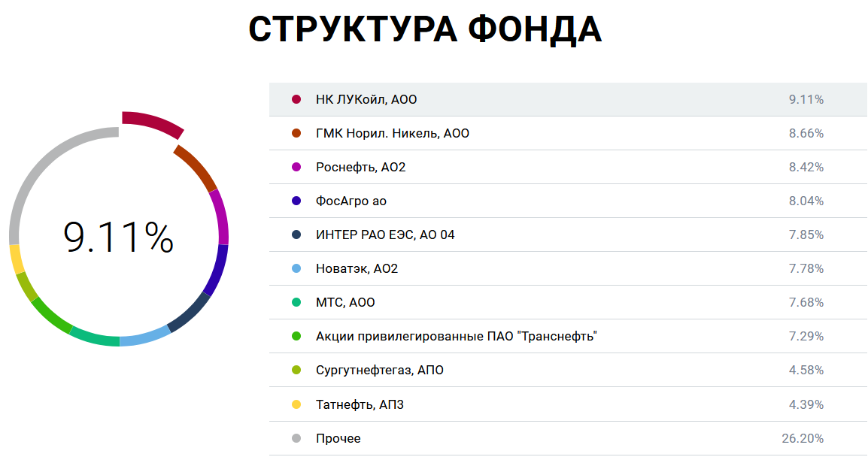Click green dot beside Транснефть

pyautogui.click(x=296, y=336)
